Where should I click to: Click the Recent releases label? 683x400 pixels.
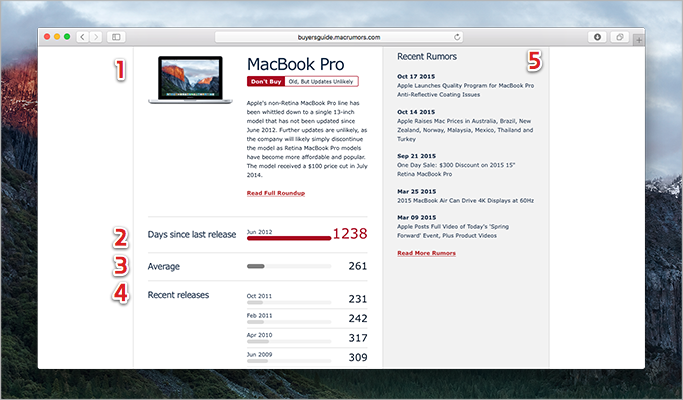[x=178, y=295]
